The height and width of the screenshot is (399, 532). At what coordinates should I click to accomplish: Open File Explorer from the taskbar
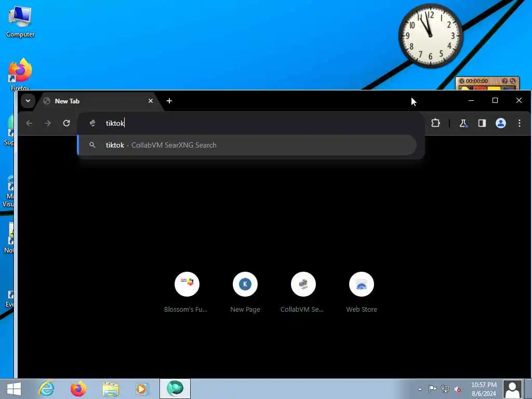(110, 389)
